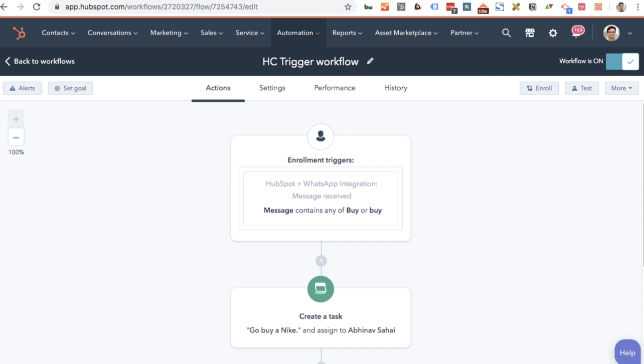Open the Enrollment triggers card

point(320,188)
